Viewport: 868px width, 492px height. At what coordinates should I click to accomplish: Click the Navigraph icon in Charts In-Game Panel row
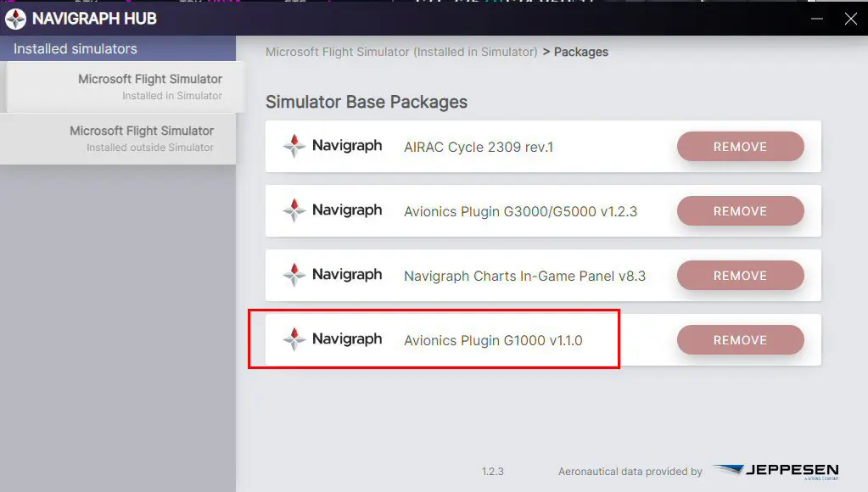(294, 275)
